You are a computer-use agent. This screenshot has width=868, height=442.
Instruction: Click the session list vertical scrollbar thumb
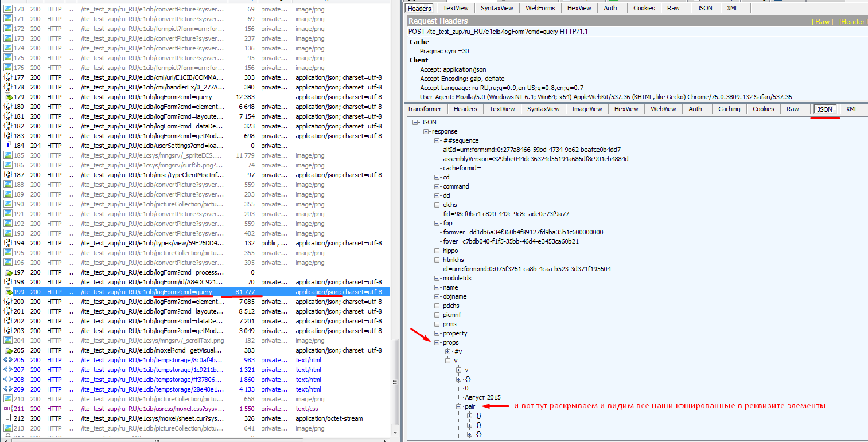pyautogui.click(x=394, y=361)
